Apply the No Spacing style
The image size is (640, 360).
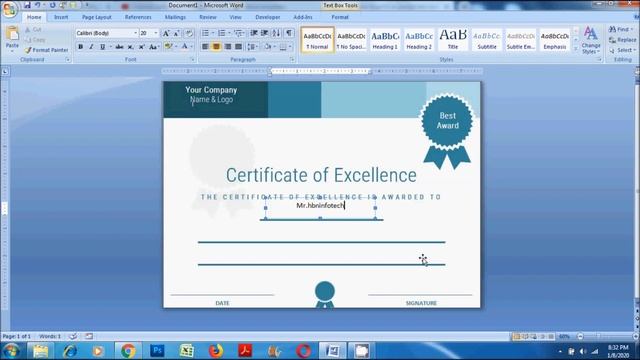(351, 40)
